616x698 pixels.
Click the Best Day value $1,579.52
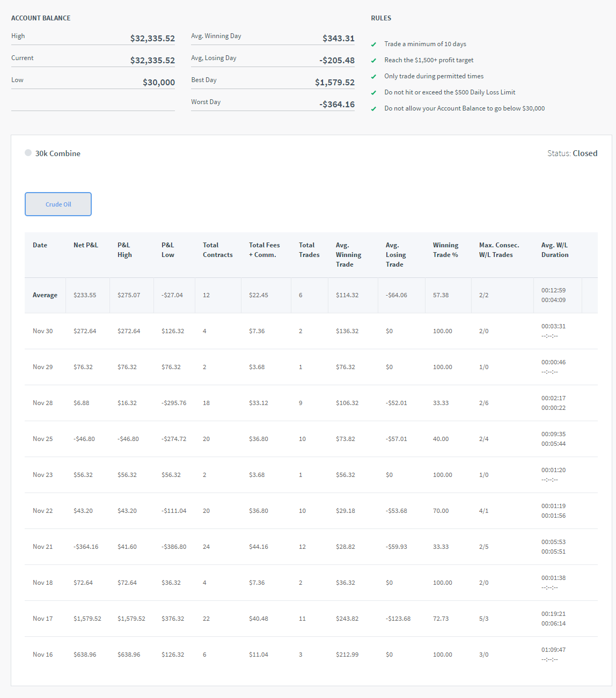pyautogui.click(x=334, y=83)
